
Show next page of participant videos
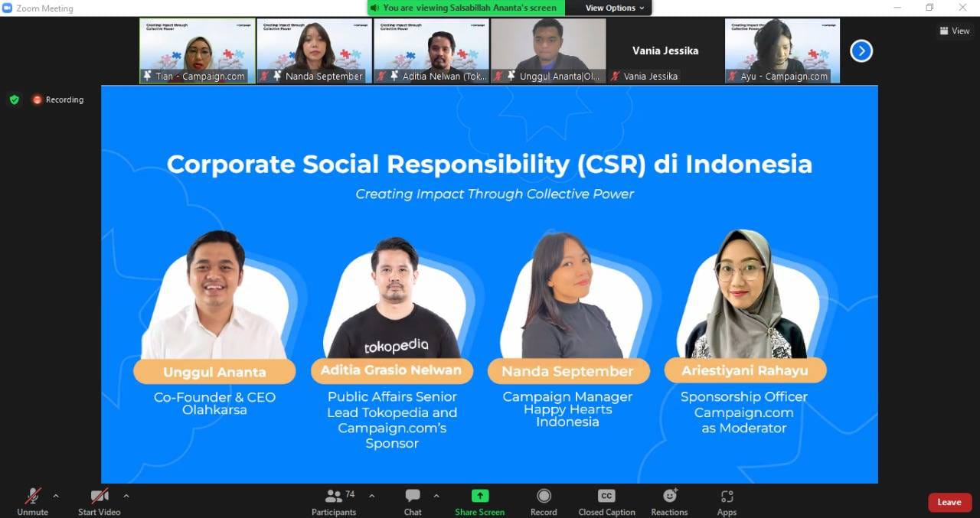pos(861,50)
